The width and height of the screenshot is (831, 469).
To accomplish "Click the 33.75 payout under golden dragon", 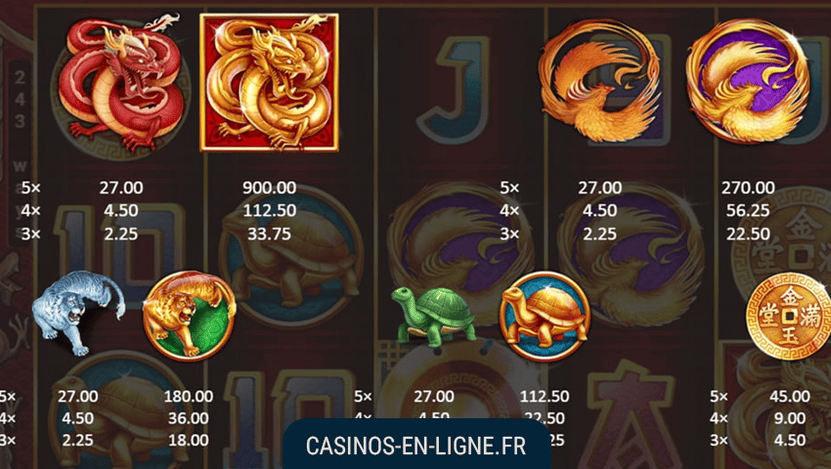I will [269, 234].
